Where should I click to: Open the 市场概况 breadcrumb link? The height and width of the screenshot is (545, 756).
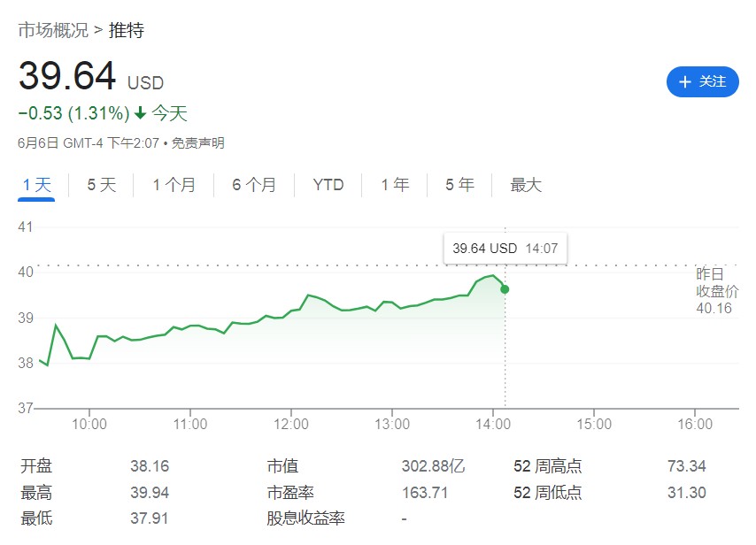53,31
